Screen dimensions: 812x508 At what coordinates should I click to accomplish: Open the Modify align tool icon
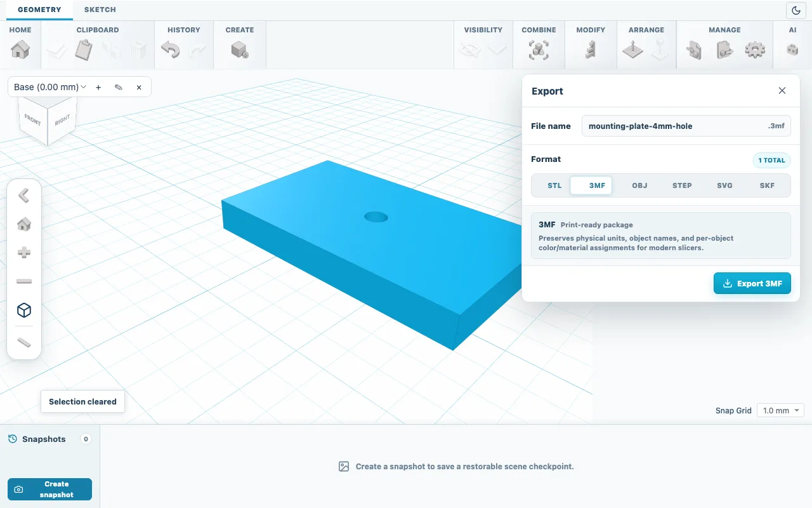[x=591, y=50]
